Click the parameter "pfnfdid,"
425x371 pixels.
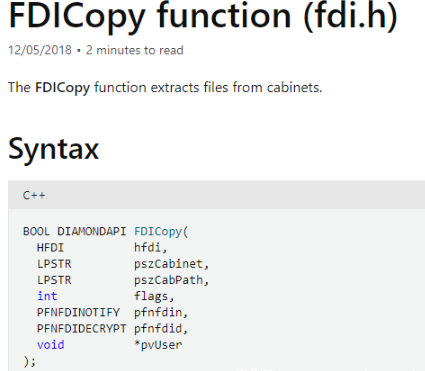pos(161,329)
